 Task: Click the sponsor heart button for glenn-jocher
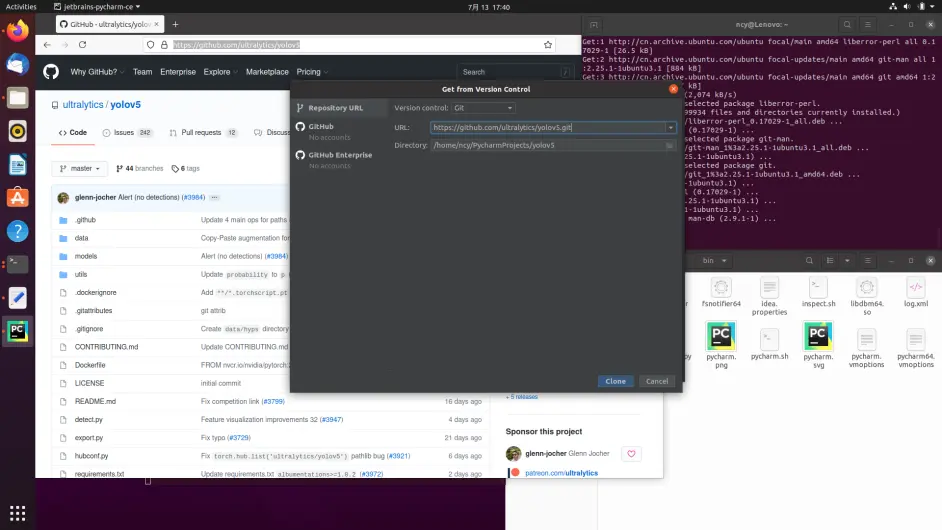click(x=631, y=454)
